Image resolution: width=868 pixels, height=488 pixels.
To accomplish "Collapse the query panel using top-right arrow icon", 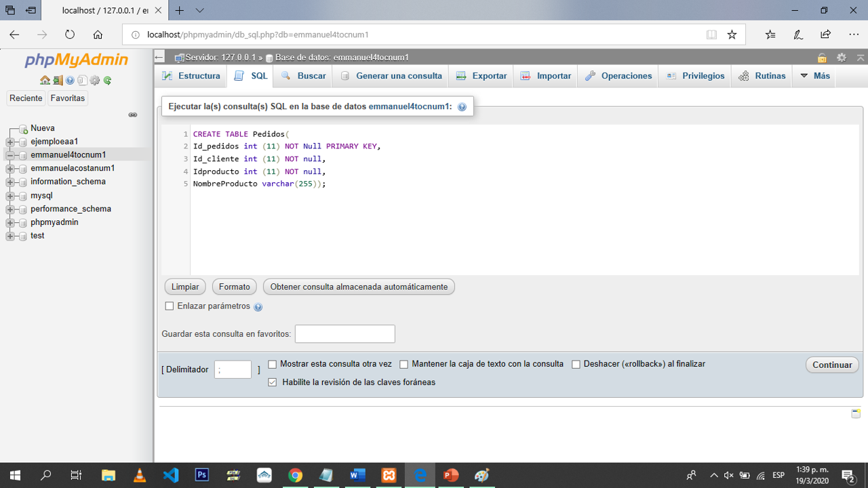I will pos(860,58).
